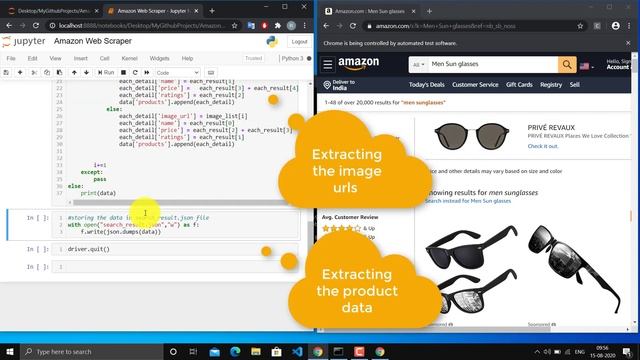Screen dimensions: 640x360
Task: Bookmark the localhost notebook page star
Action: pos(234,26)
